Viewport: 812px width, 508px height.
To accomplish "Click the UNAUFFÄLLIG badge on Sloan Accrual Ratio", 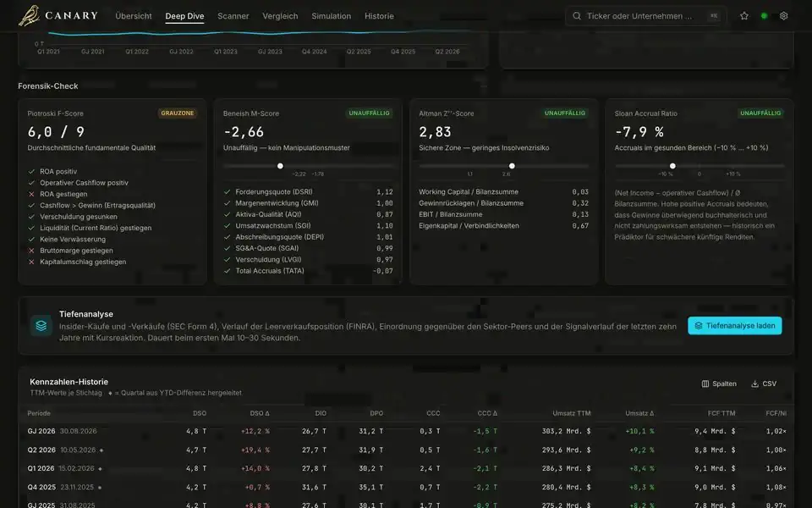I will [760, 113].
